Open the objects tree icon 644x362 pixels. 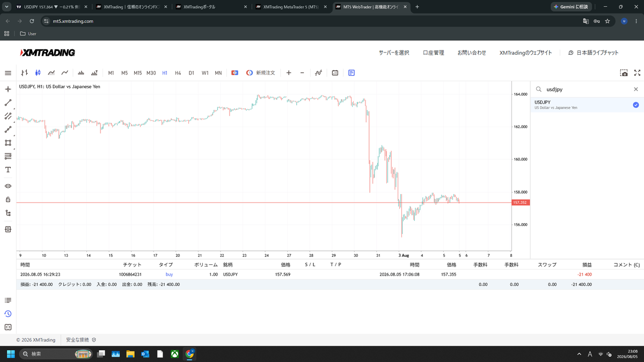point(8,213)
